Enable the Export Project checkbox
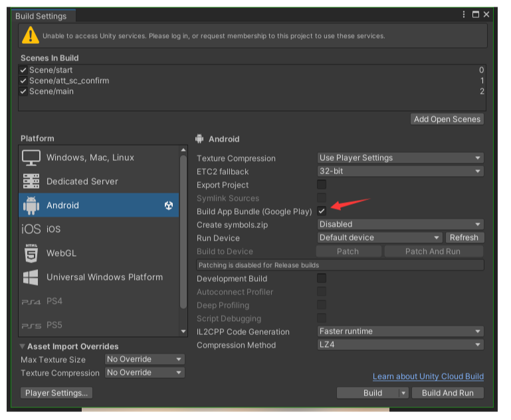Screen dimensions: 511x420 pyautogui.click(x=322, y=185)
